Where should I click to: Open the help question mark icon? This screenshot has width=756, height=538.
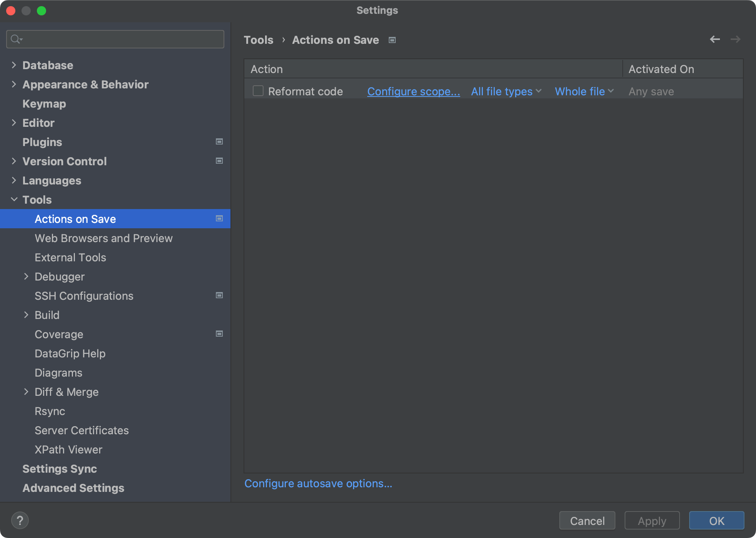(x=20, y=520)
